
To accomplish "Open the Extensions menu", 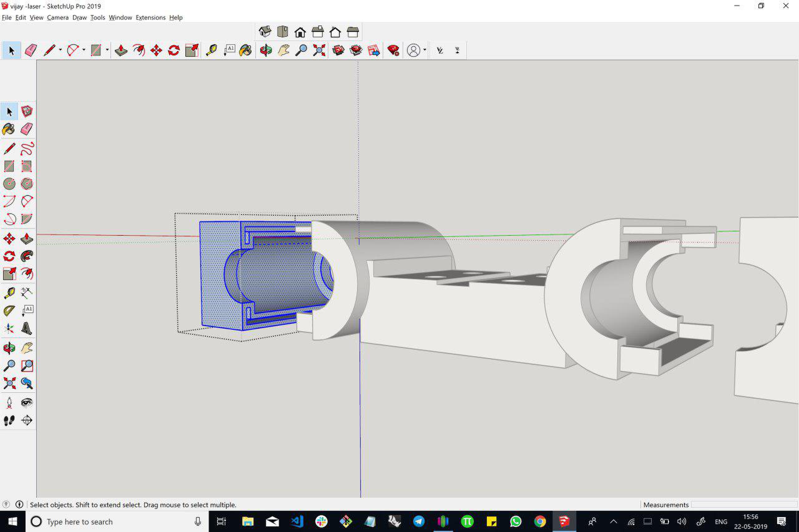I will coord(150,18).
